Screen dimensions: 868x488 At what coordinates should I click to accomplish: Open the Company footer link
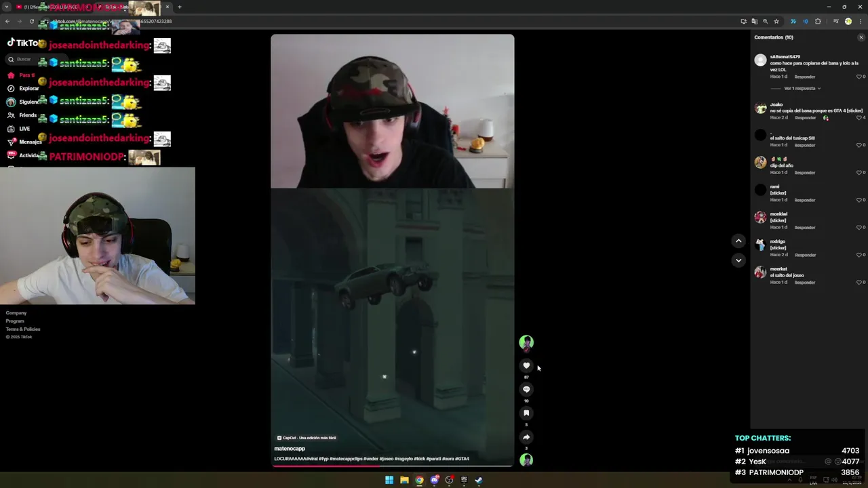(x=16, y=313)
